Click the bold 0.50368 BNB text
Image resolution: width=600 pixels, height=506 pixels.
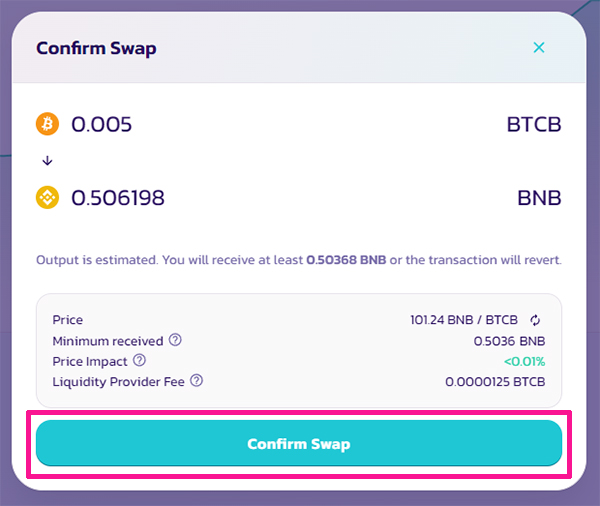tap(346, 260)
